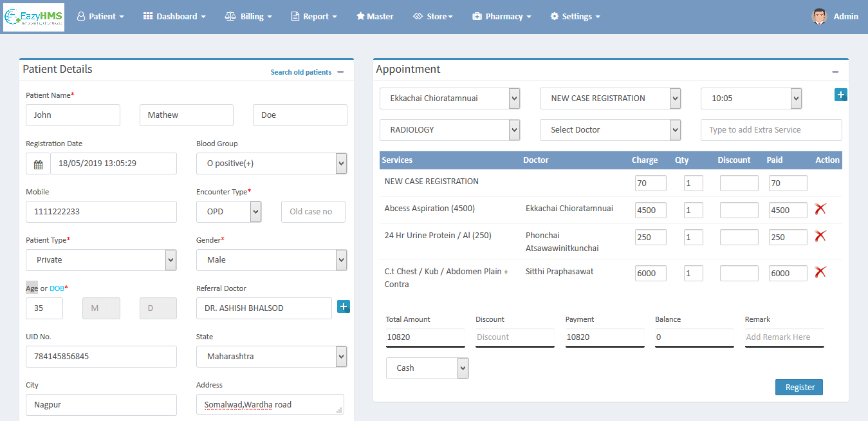
Task: Collapse the Appointment panel
Action: pos(835,72)
